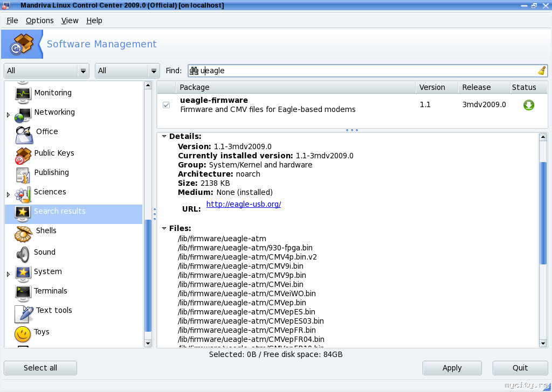Click the System star monitor icon
The width and height of the screenshot is (552, 392).
tap(23, 274)
